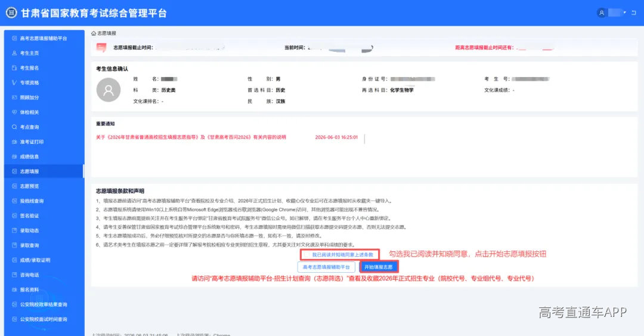Click the 甘肃省国家教育考试综合管理平台 header title
Viewport: 644px width, 336px height.
tap(94, 13)
